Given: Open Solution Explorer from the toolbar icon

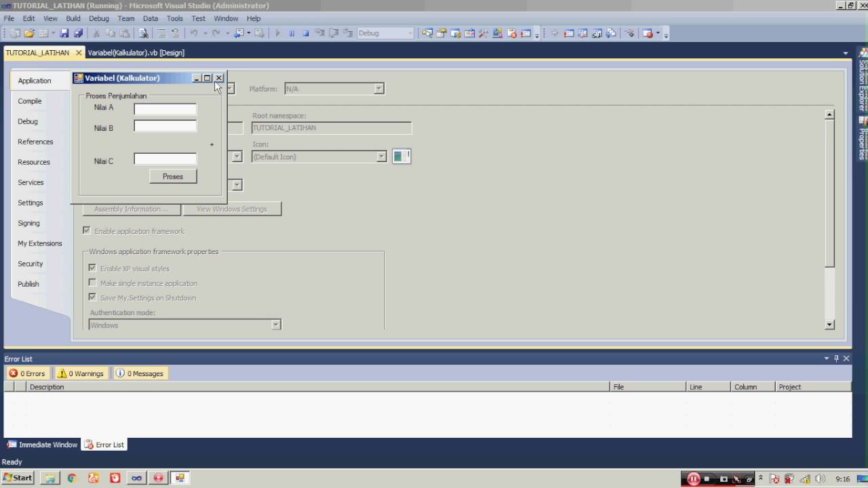Looking at the screenshot, I should pyautogui.click(x=427, y=33).
